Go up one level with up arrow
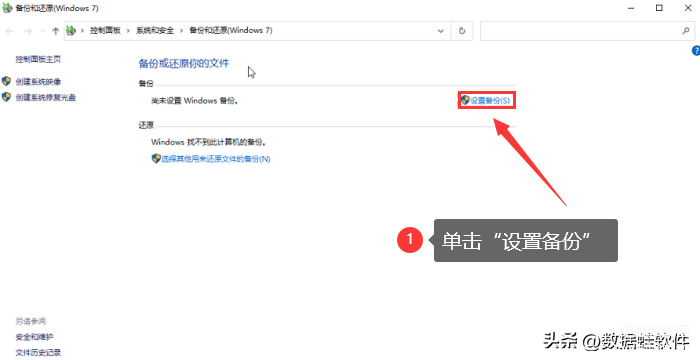The width and height of the screenshot is (700, 360). [x=55, y=31]
